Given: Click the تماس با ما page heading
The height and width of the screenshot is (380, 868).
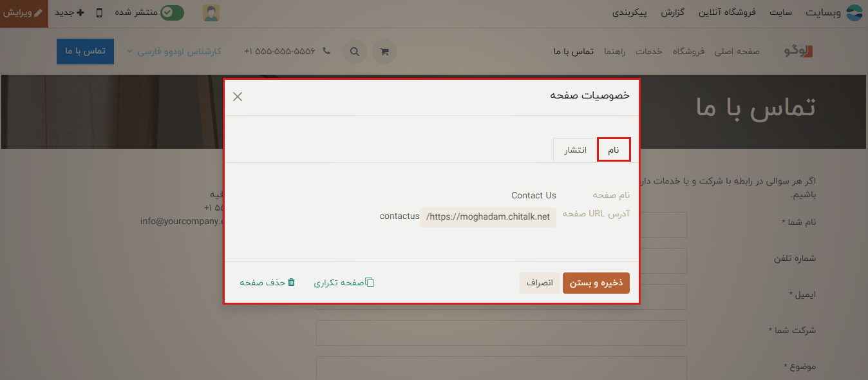Looking at the screenshot, I should [x=755, y=108].
